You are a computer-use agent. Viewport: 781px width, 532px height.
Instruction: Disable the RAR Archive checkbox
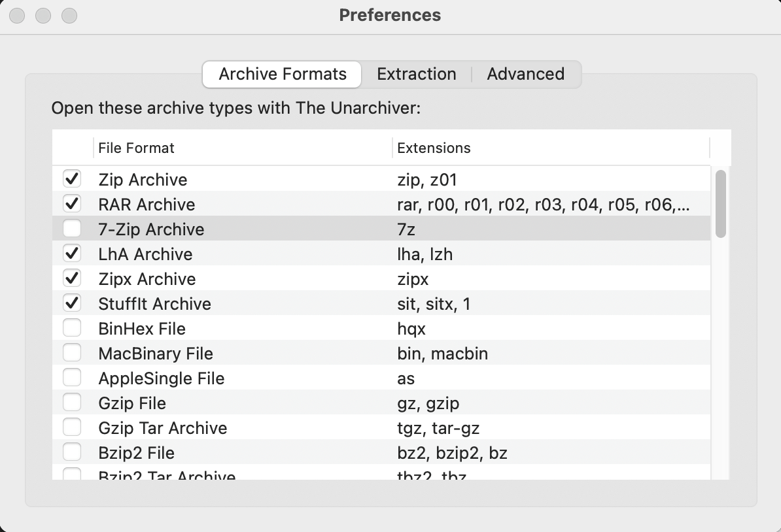(x=72, y=204)
